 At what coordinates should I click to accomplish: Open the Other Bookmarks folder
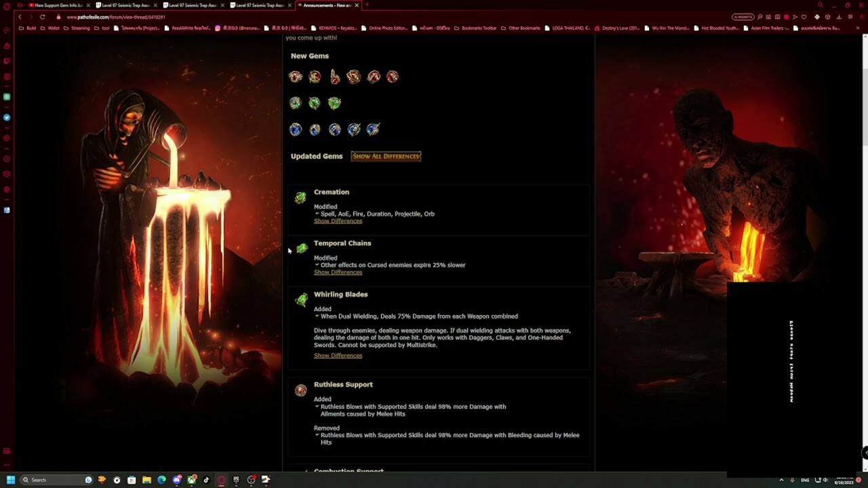click(x=521, y=28)
